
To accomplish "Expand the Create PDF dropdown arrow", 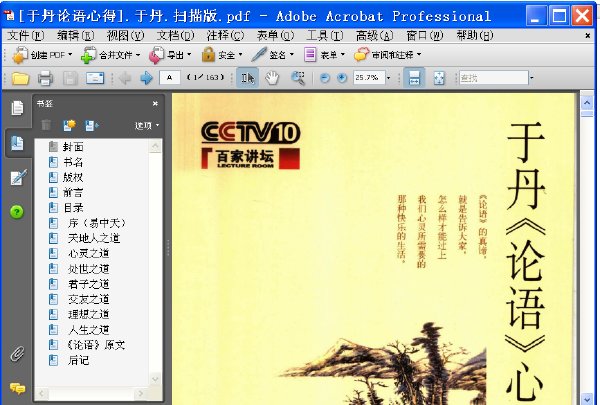I will [70, 55].
